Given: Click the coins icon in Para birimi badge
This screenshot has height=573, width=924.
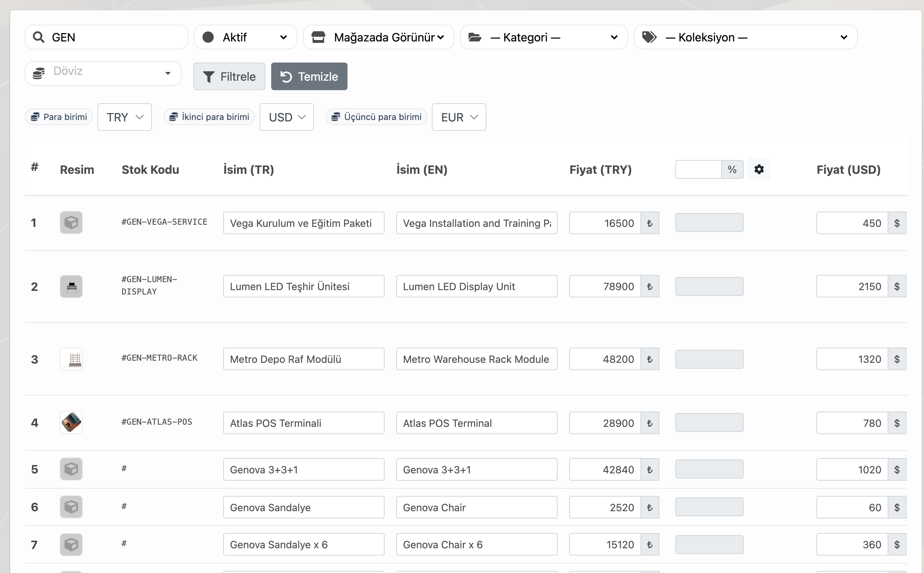Looking at the screenshot, I should (x=35, y=117).
